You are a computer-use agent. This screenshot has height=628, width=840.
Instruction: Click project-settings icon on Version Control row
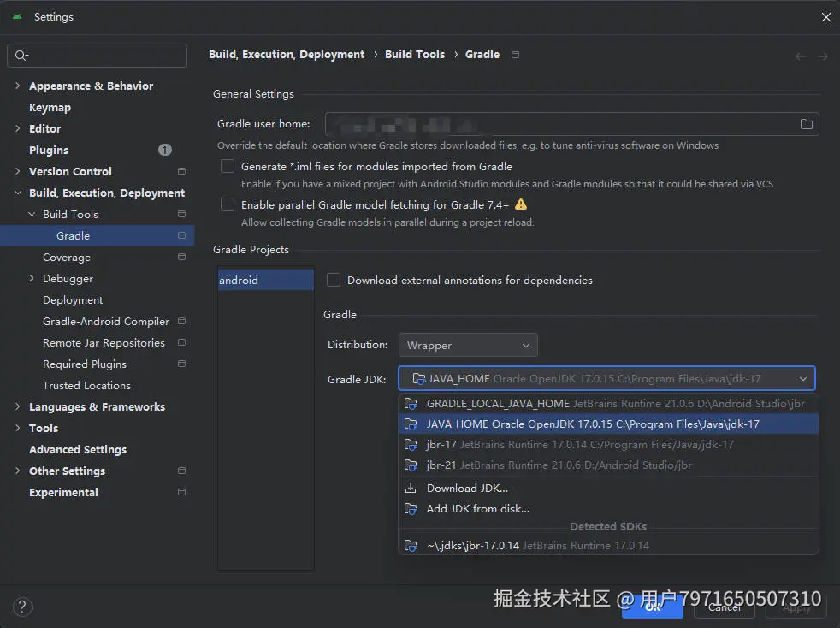tap(181, 171)
